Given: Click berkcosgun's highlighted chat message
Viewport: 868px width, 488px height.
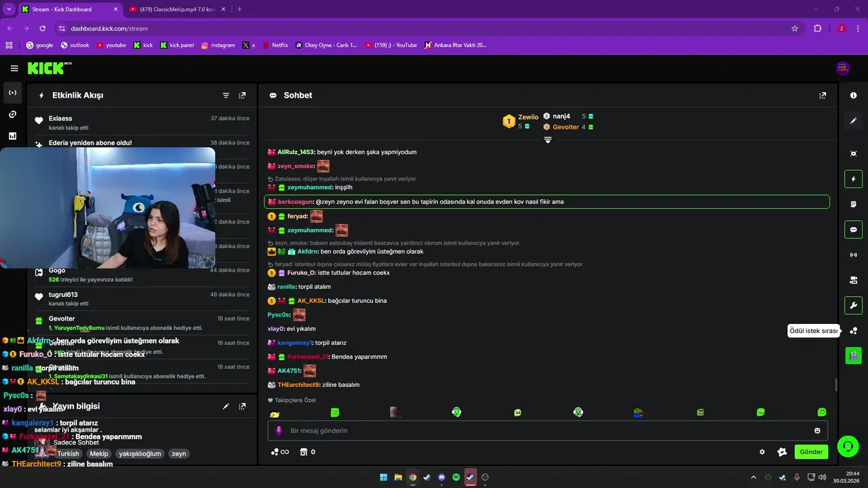Looking at the screenshot, I should point(547,202).
